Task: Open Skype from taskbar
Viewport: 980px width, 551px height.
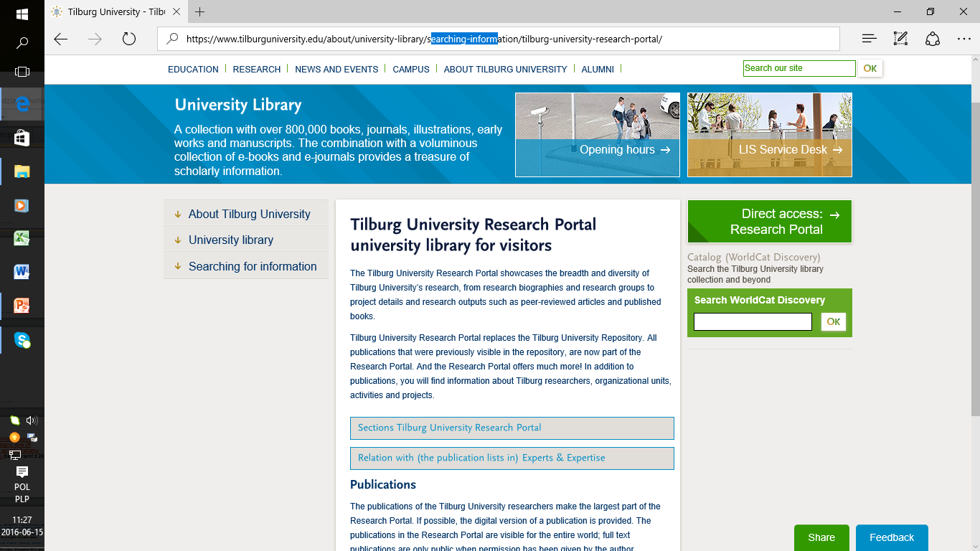Action: (22, 339)
